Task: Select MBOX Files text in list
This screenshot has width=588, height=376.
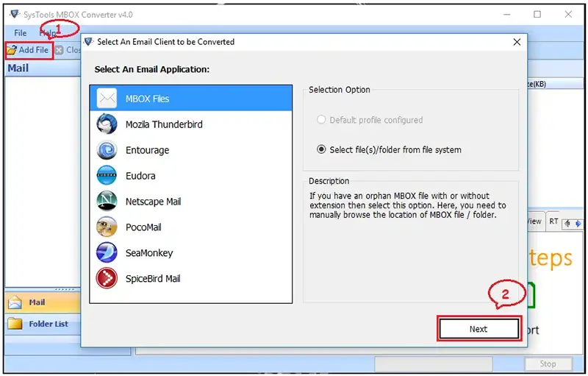Action: pos(148,99)
